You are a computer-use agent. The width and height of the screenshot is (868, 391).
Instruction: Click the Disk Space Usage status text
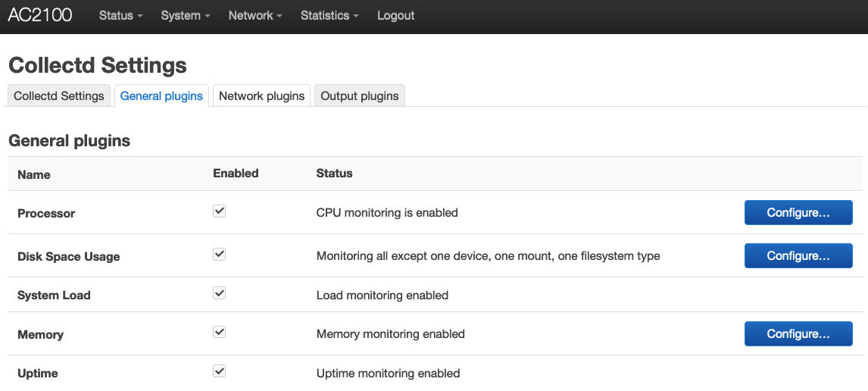click(x=488, y=256)
